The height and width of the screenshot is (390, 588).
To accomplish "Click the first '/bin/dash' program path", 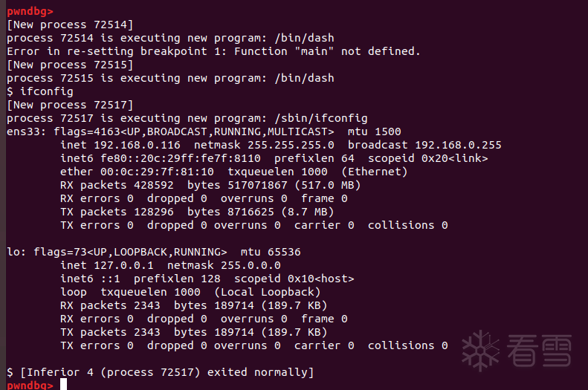I will [x=304, y=38].
